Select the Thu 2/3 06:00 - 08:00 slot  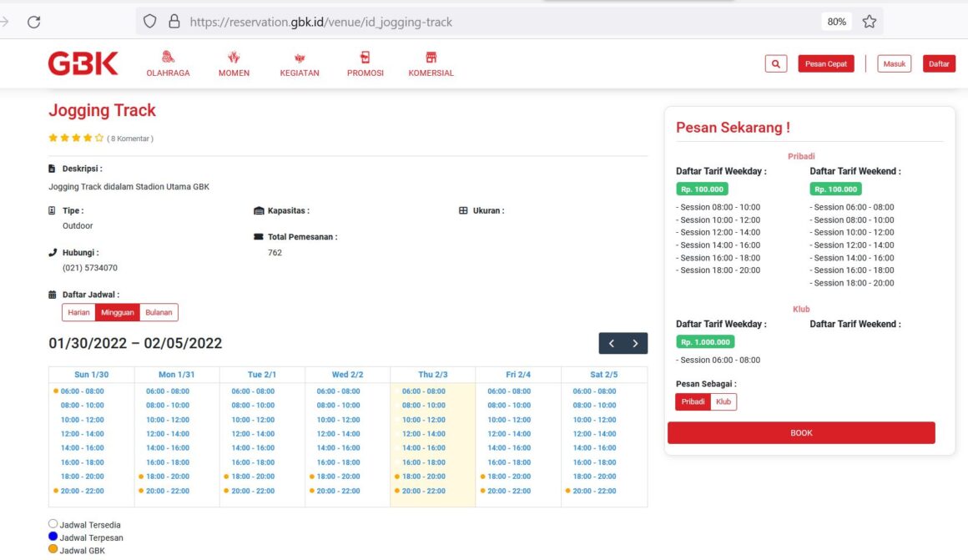pyautogui.click(x=424, y=391)
